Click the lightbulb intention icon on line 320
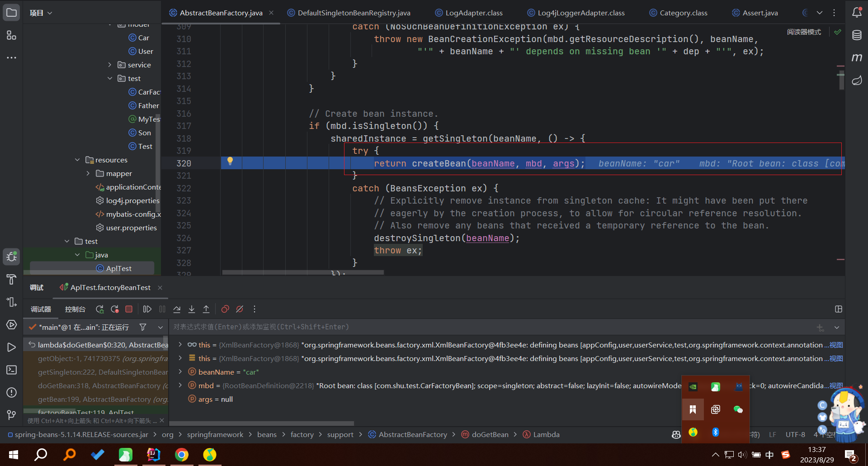 coord(230,161)
